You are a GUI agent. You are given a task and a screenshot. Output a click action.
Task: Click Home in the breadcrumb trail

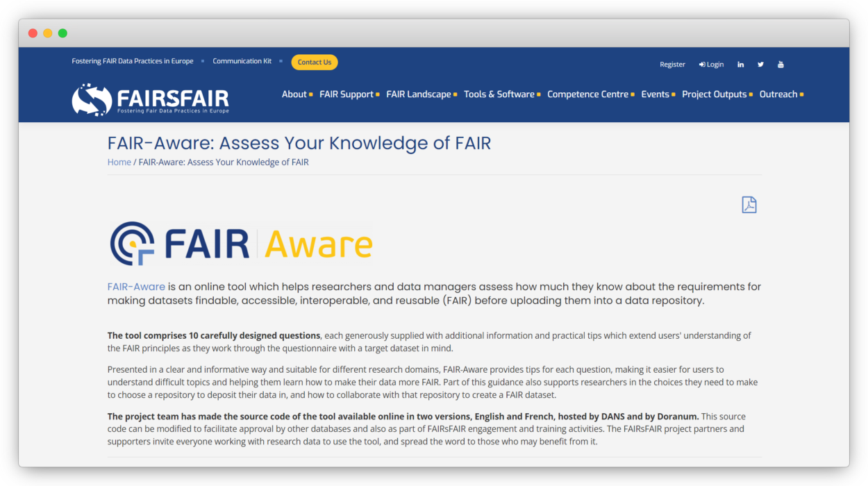point(119,162)
